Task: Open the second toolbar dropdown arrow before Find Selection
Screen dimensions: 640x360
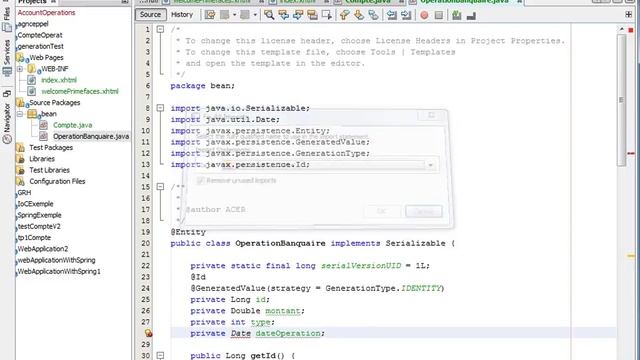Action: pos(255,15)
